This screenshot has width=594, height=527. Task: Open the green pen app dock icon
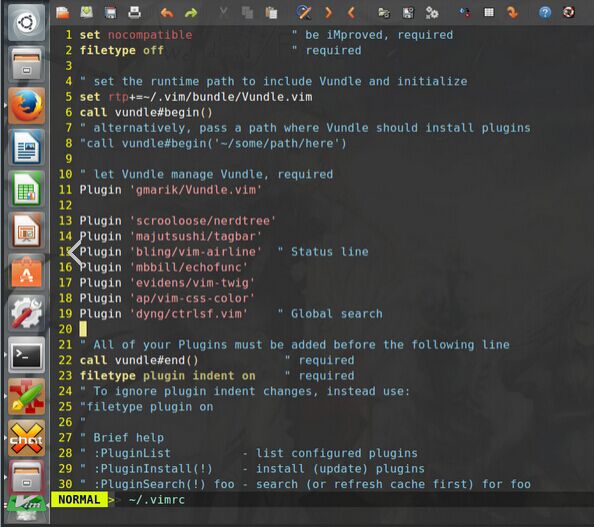point(27,397)
